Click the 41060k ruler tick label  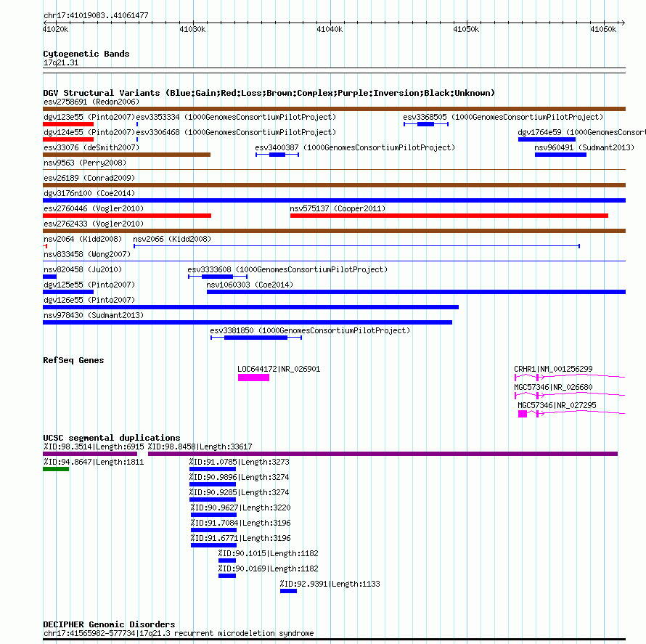pyautogui.click(x=603, y=29)
